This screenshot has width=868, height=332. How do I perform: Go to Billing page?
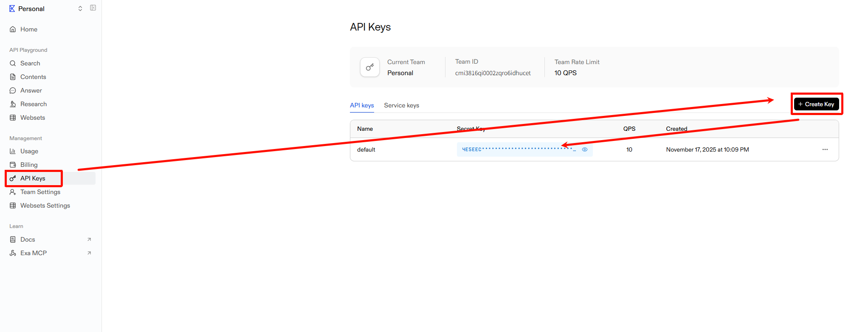(29, 165)
